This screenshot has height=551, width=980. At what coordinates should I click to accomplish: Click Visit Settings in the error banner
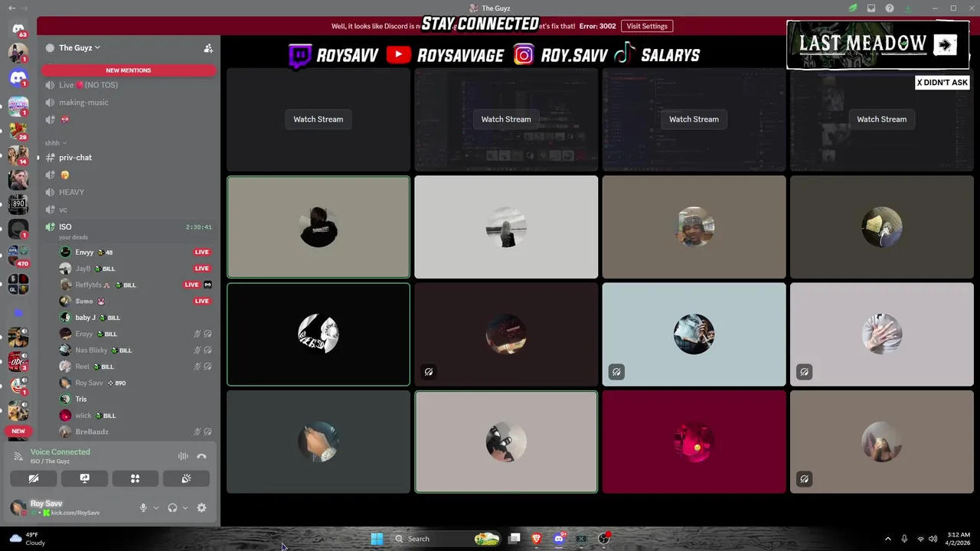pyautogui.click(x=647, y=26)
